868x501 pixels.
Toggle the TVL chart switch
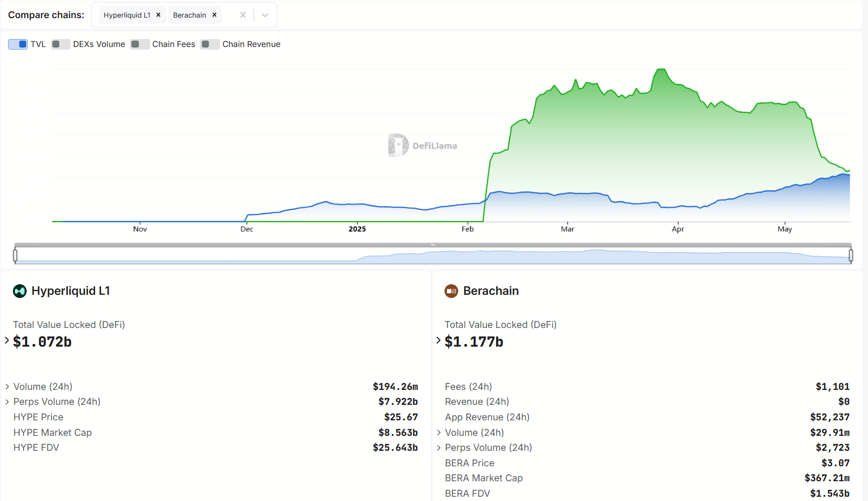(x=18, y=44)
